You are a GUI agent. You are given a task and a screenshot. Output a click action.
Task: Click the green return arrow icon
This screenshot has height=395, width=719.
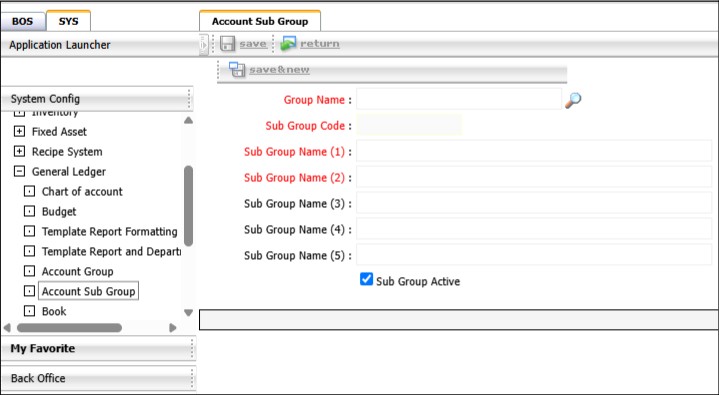pos(288,44)
